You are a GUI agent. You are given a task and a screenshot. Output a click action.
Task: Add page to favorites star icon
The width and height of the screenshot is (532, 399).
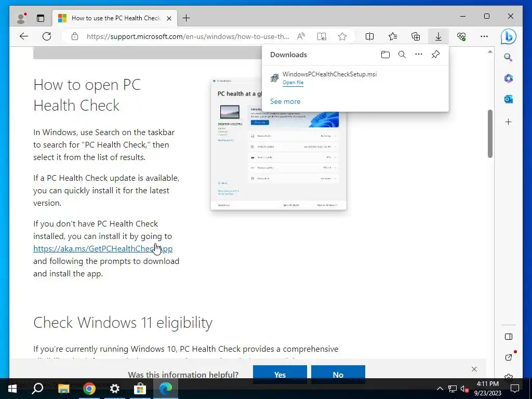tap(342, 36)
